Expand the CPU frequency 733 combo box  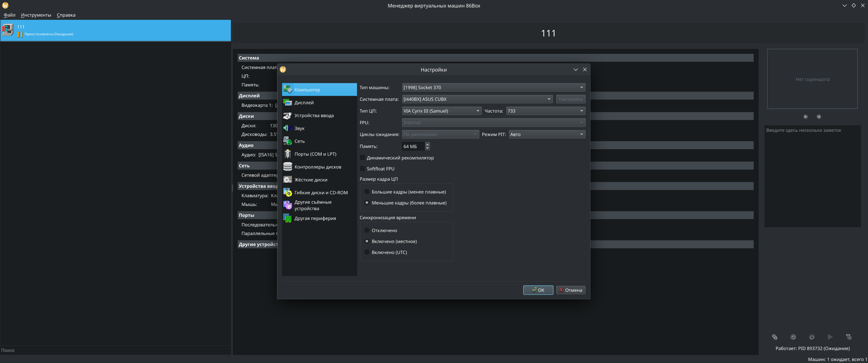(545, 111)
